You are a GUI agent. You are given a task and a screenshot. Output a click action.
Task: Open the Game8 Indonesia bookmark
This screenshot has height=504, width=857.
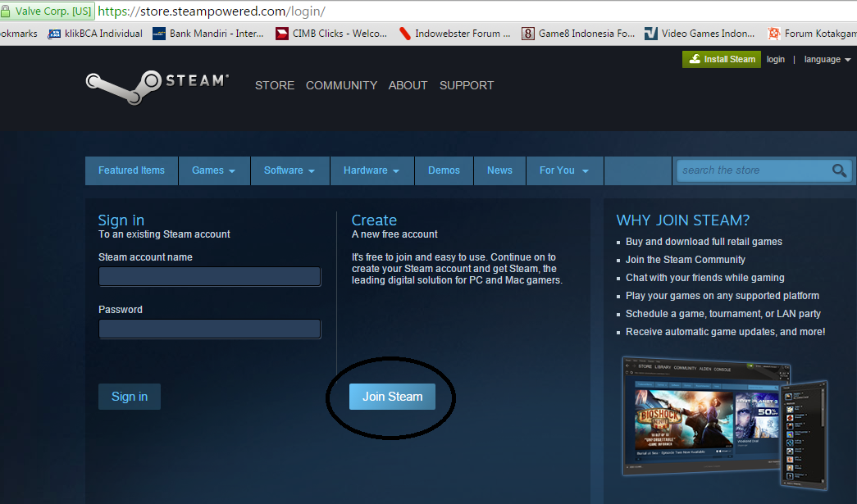pyautogui.click(x=577, y=34)
